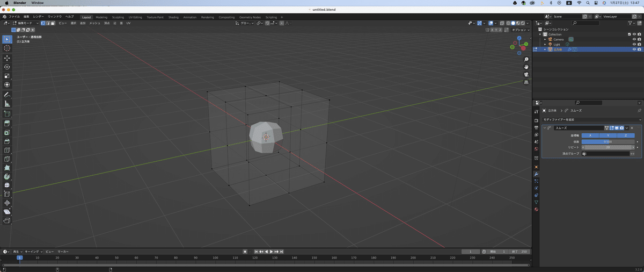Switch to Geometry Nodes workspace tab
This screenshot has width=644, height=272.
click(x=250, y=17)
